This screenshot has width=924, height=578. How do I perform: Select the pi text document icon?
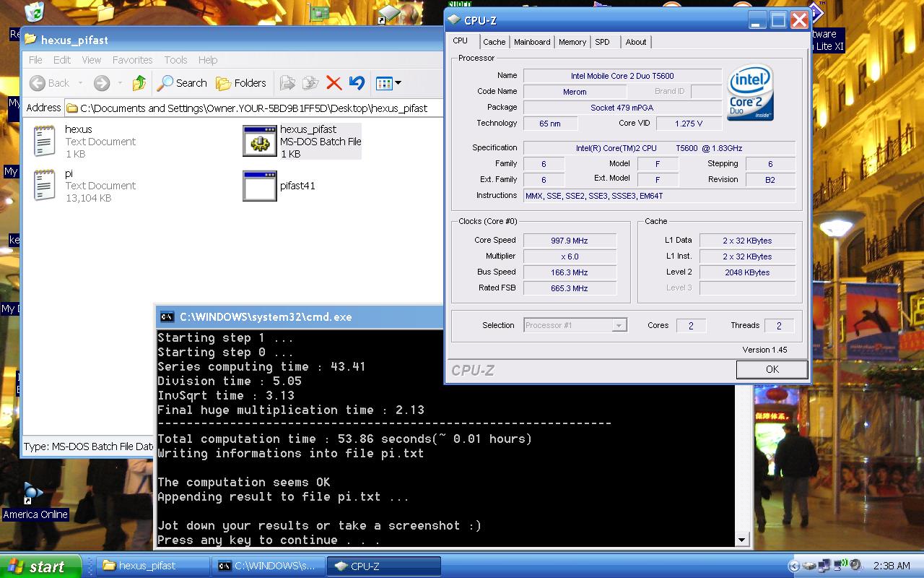click(44, 185)
